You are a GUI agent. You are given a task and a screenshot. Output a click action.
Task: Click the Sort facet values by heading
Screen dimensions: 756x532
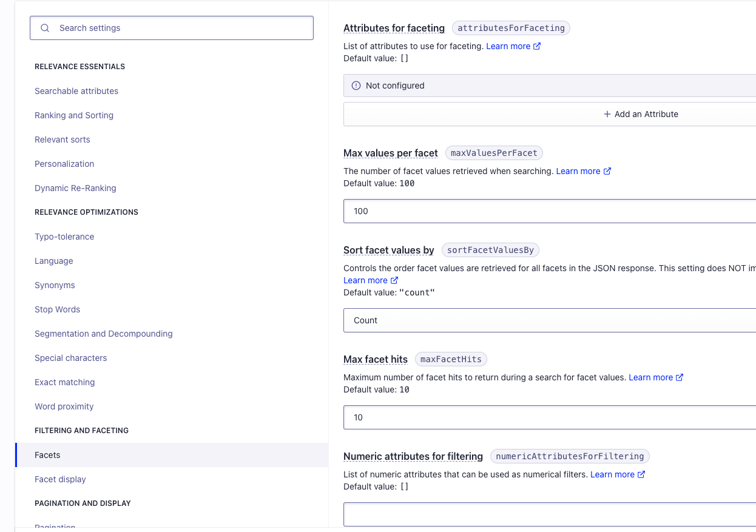click(389, 250)
